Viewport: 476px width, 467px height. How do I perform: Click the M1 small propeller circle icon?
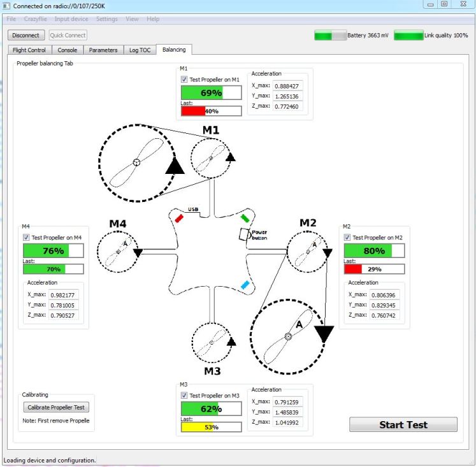coord(211,158)
